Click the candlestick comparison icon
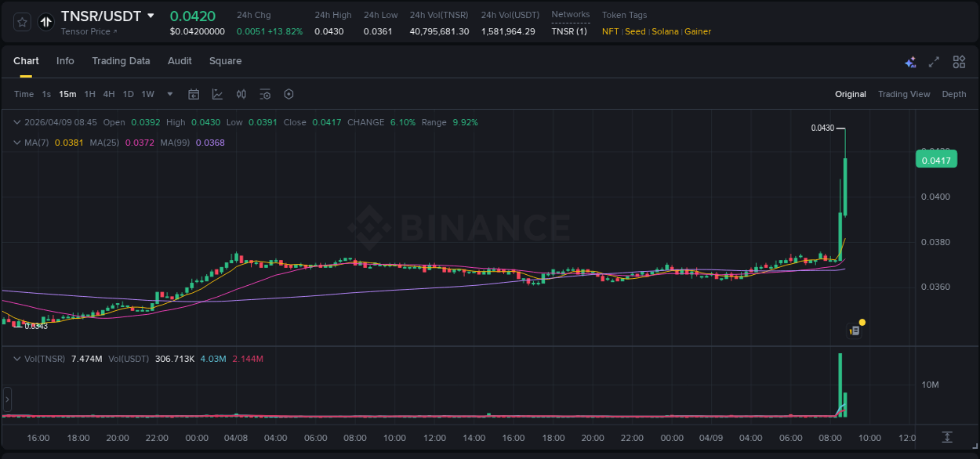 [241, 94]
